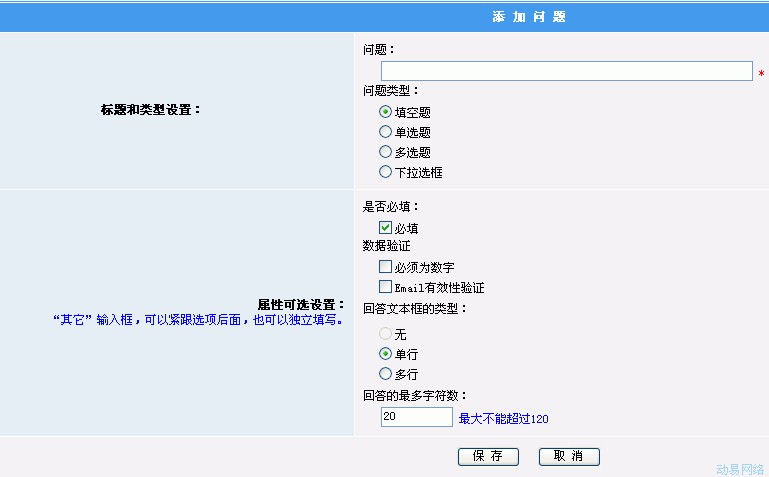Select the 单选题 question type
This screenshot has height=477, width=769.
coord(385,132)
